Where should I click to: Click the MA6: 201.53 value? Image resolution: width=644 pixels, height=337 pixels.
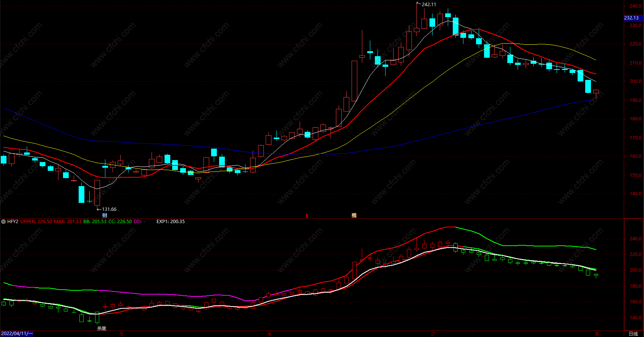tap(68, 222)
